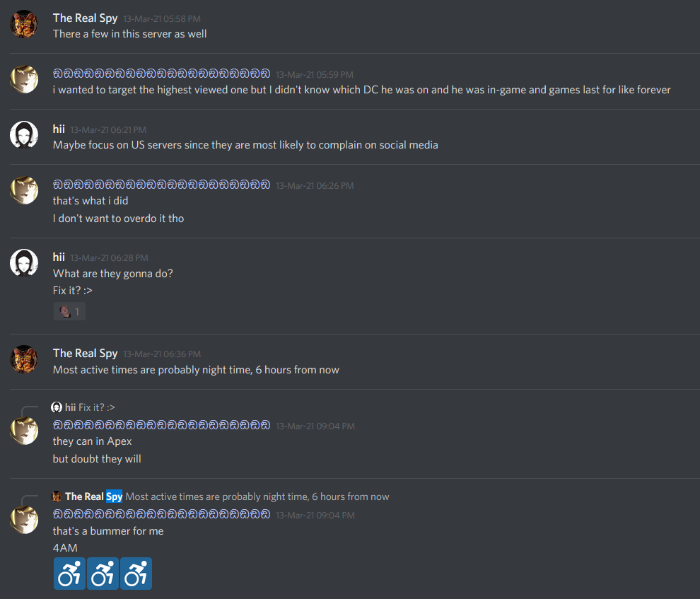
Task: Click the symbol-named user's avatar at 05:59 PM
Action: (24, 79)
